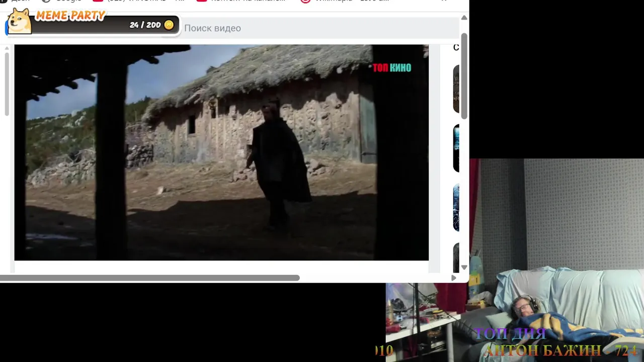Click the 24 / 200 coin counter text
Viewport: 644px width, 362px height.
tap(145, 25)
